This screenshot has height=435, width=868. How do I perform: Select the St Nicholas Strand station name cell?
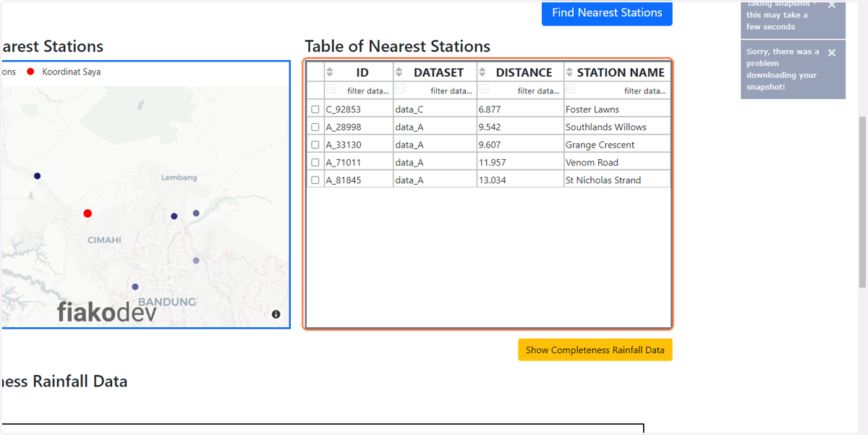pyautogui.click(x=617, y=180)
